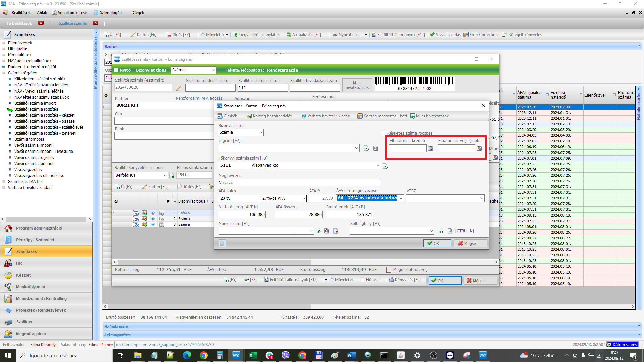644x362 pixels.
Task: Toggle Bizonylat típus column header checkbox
Action: click(209, 201)
